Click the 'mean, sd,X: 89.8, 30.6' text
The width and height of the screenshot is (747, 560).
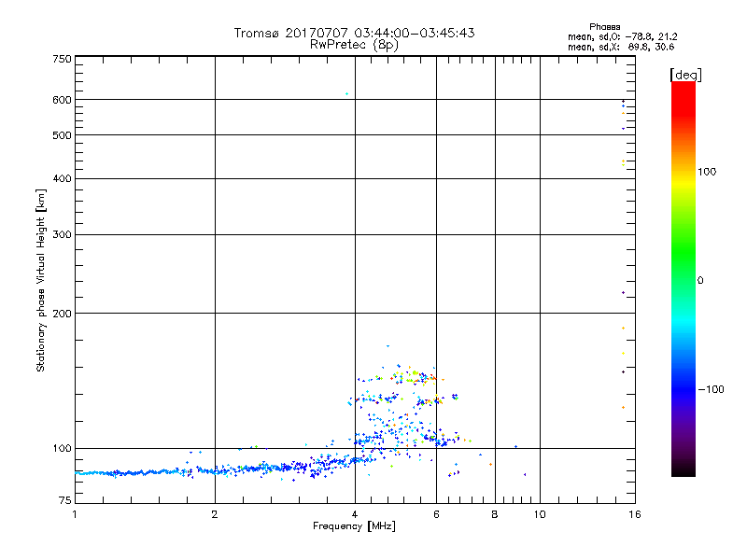pyautogui.click(x=621, y=47)
